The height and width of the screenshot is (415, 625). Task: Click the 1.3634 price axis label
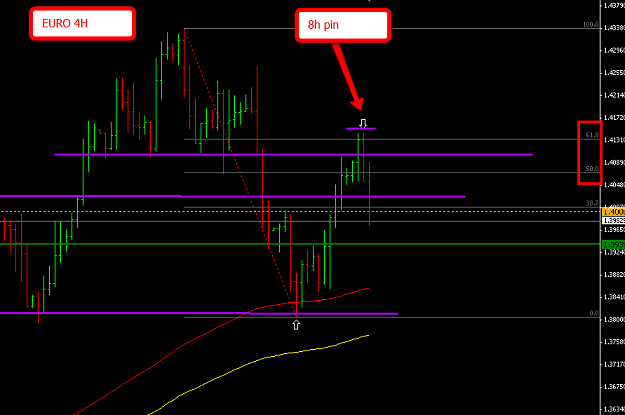pos(614,409)
